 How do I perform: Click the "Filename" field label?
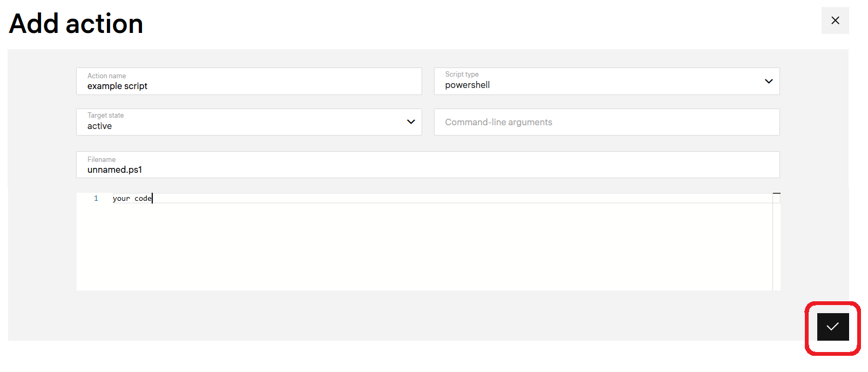point(101,160)
